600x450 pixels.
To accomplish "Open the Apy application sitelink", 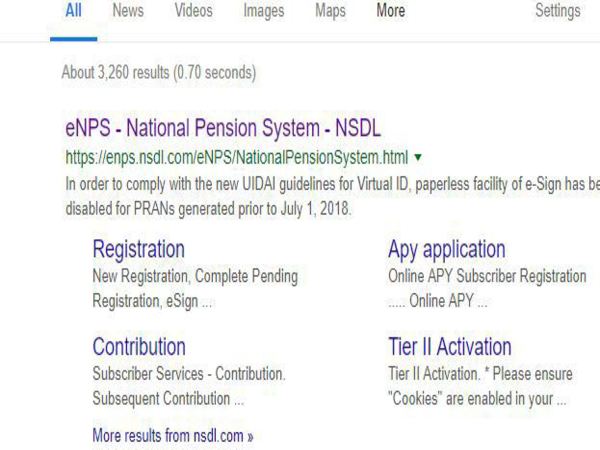I will coord(446,249).
